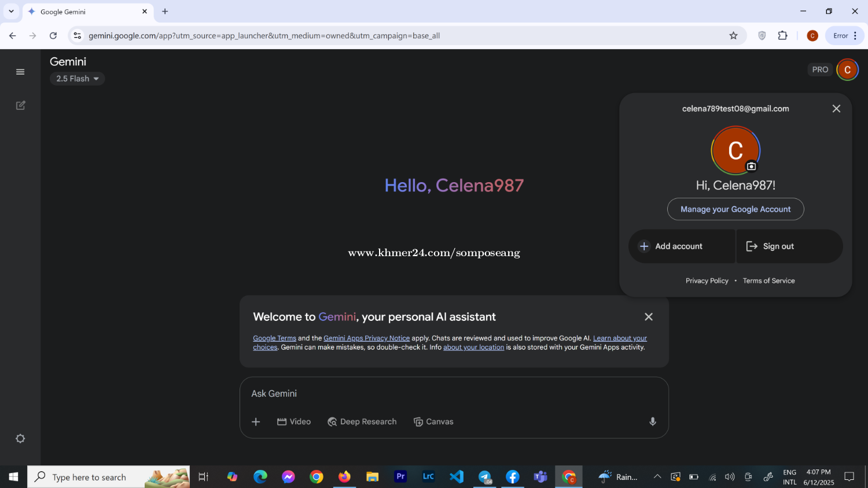
Task: Select the Google Gemini tab
Action: pyautogui.click(x=88, y=12)
